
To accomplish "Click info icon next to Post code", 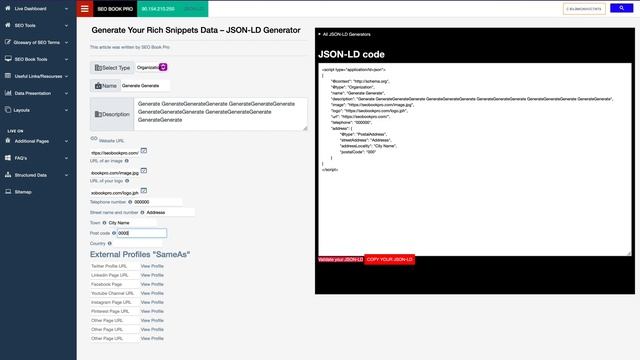I will (114, 233).
